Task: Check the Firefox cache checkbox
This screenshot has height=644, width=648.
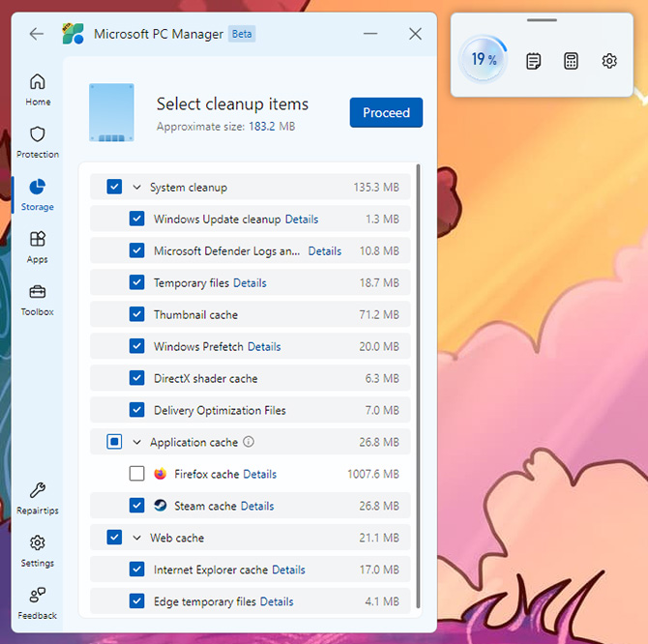Action: [x=136, y=474]
